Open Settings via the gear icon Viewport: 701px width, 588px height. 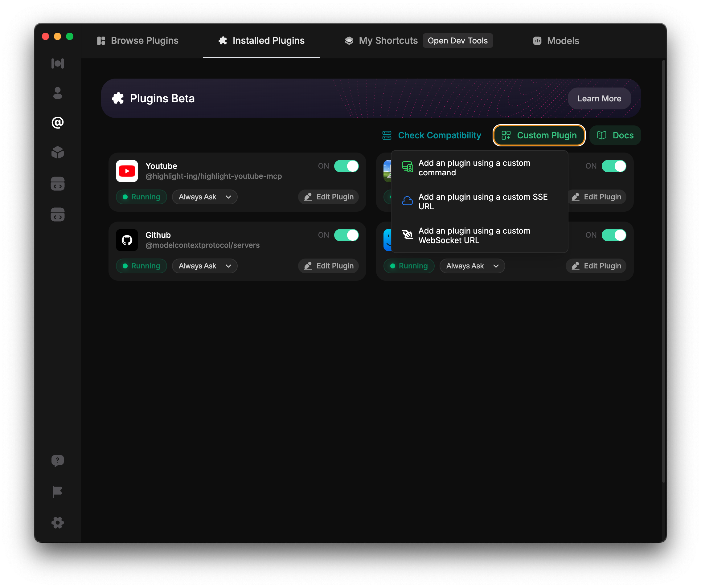pos(57,523)
